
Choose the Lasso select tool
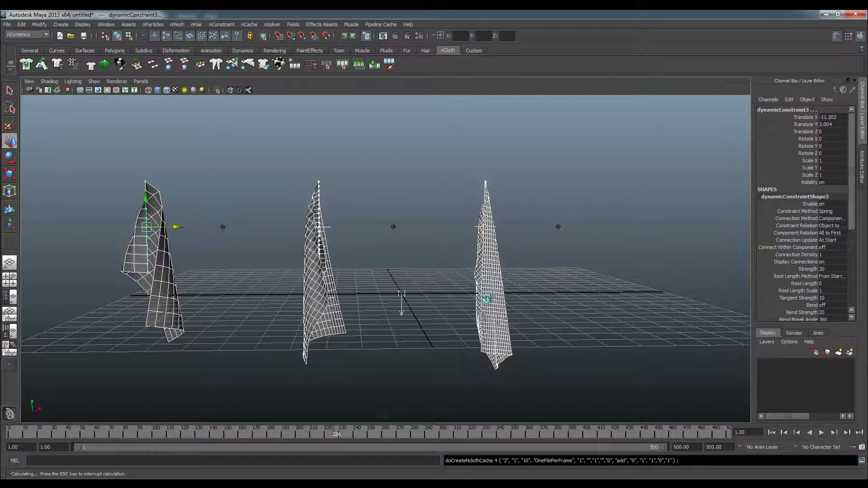click(x=9, y=108)
